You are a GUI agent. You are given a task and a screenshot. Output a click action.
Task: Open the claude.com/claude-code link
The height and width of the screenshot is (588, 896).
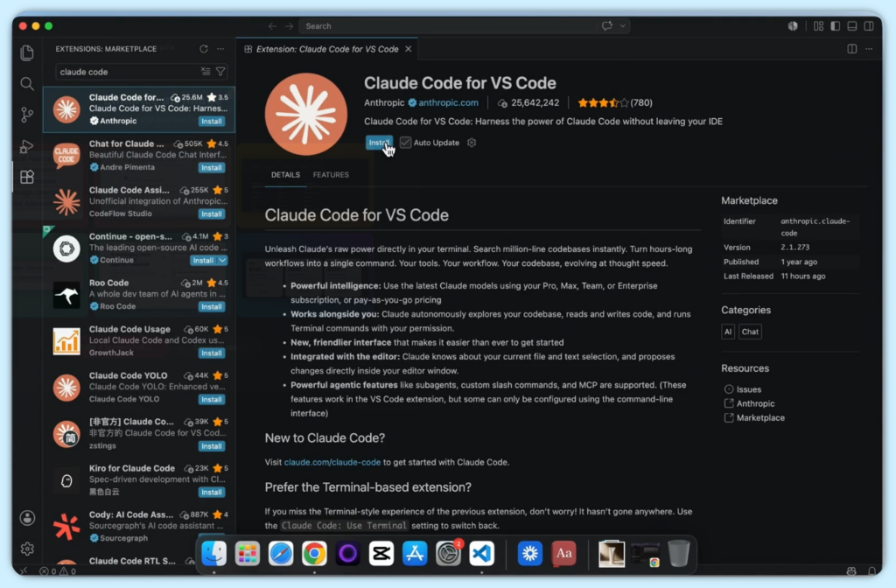tap(332, 462)
